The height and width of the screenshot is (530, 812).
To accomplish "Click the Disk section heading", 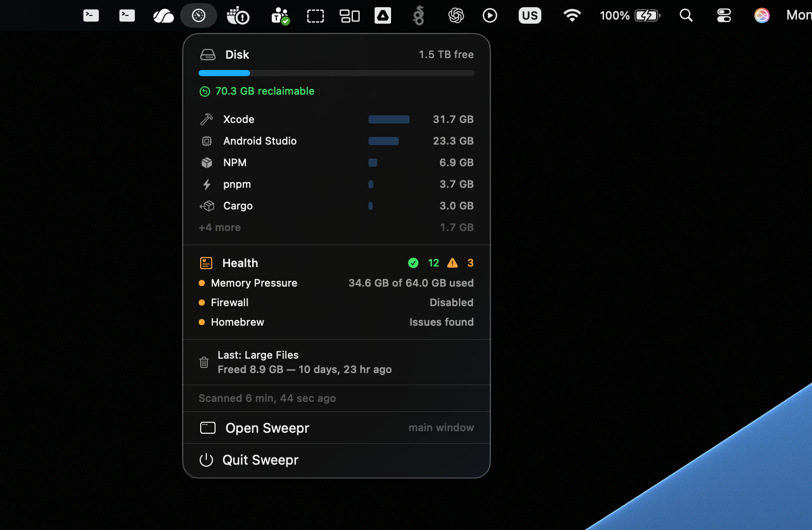I will [237, 55].
